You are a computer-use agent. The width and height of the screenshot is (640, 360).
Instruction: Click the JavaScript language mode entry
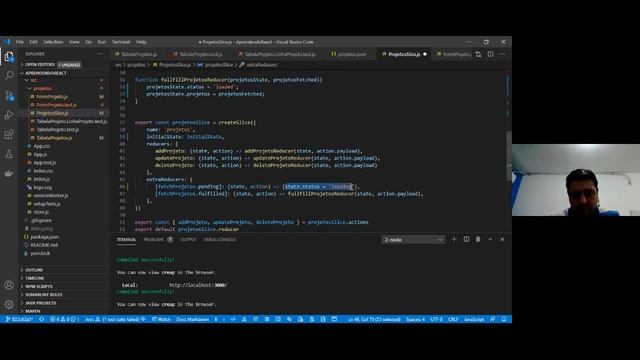tap(474, 319)
